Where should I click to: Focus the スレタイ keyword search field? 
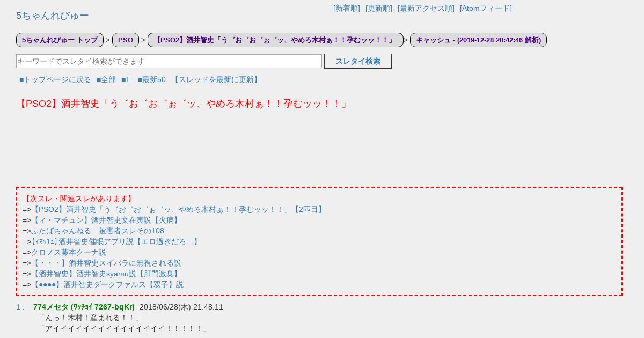tap(169, 61)
